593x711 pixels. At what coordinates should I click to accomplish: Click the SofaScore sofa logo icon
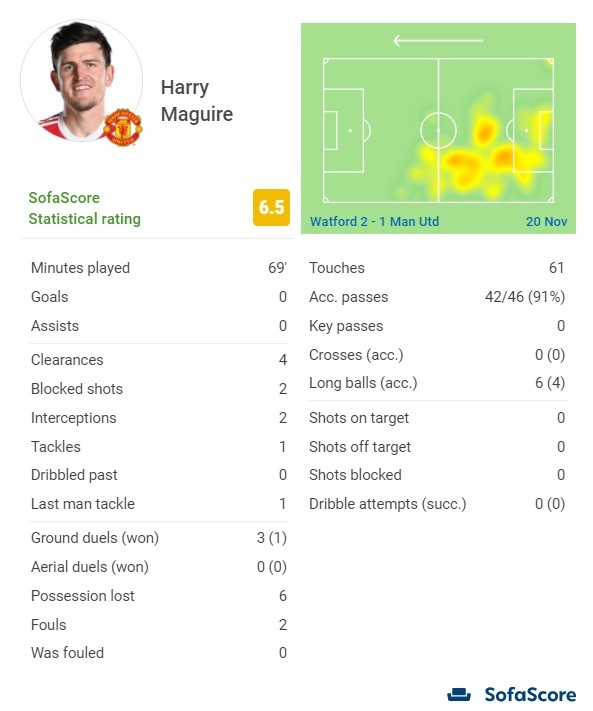tap(459, 694)
